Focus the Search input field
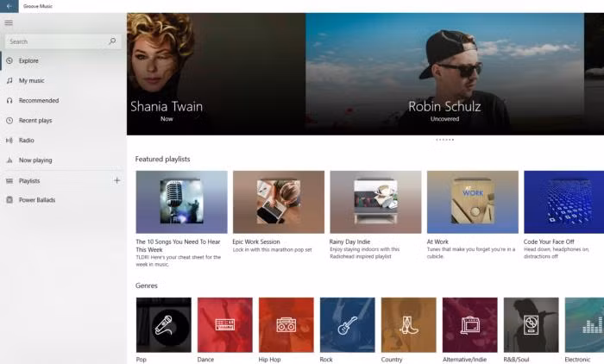This screenshot has height=364, width=604. point(63,41)
